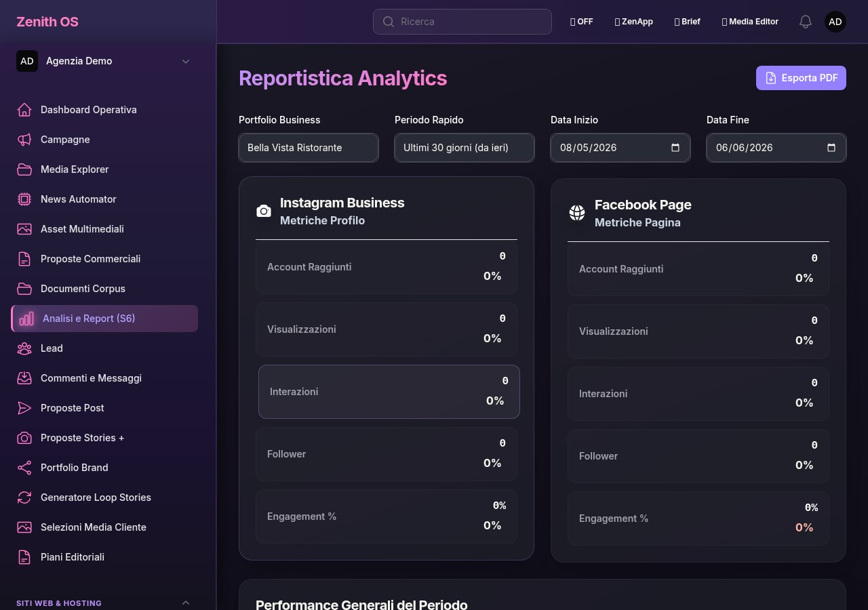Open Piani Editoriali link

[x=104, y=557]
